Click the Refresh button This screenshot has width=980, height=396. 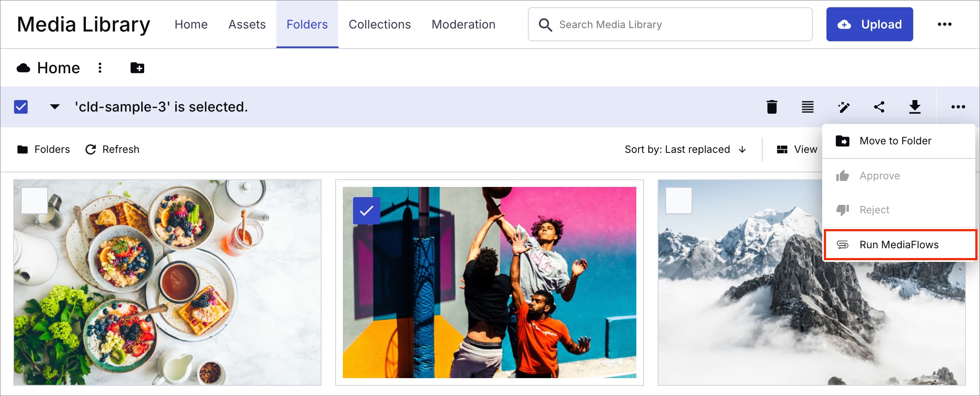(x=113, y=149)
